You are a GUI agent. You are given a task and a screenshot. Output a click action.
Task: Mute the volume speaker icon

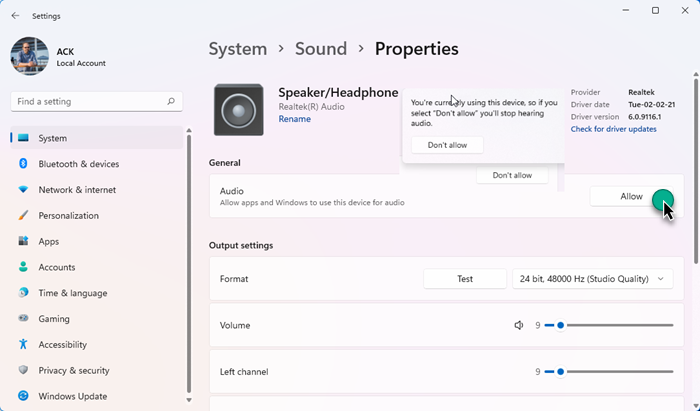click(519, 325)
